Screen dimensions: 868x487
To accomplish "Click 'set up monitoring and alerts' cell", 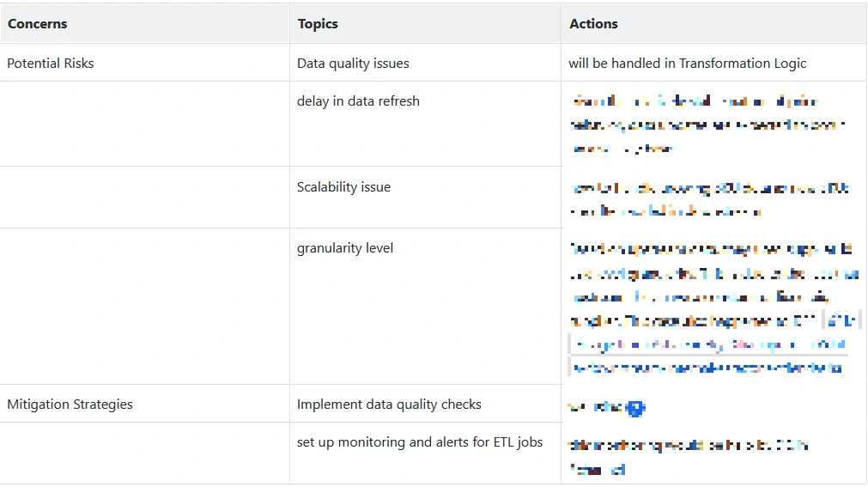I will pos(420,442).
